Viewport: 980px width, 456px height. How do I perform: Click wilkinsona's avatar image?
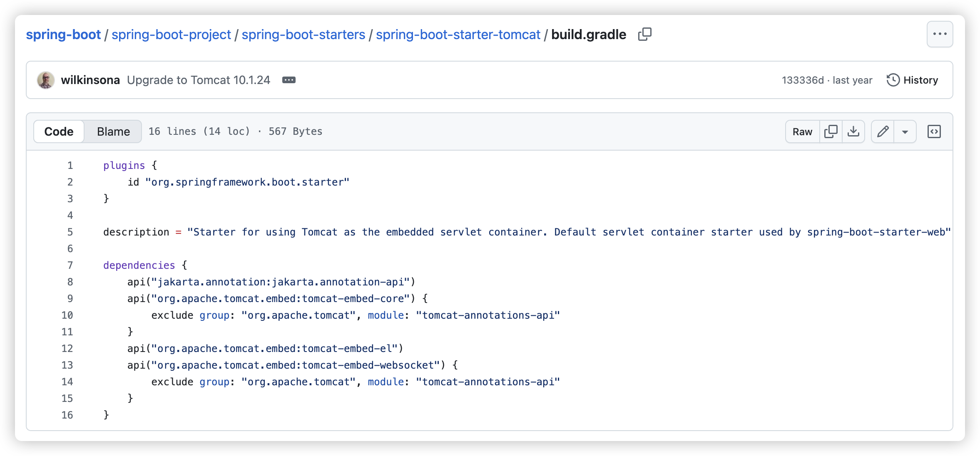pos(46,80)
